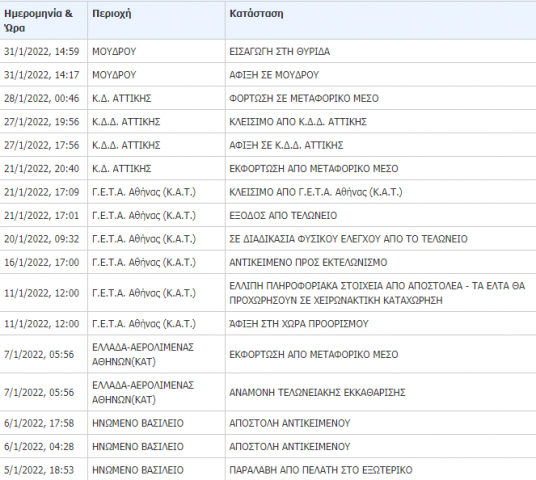Select date cell '31/1/2022, 14:17'

pos(41,75)
